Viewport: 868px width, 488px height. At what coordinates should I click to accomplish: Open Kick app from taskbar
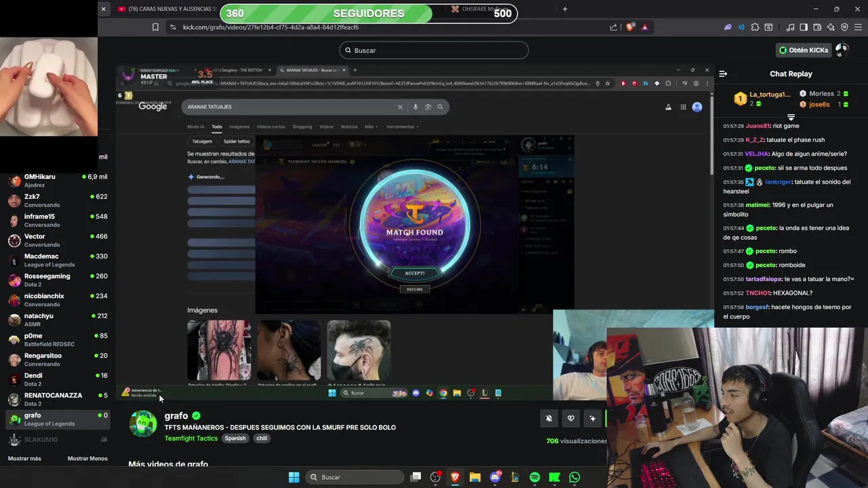(x=555, y=477)
